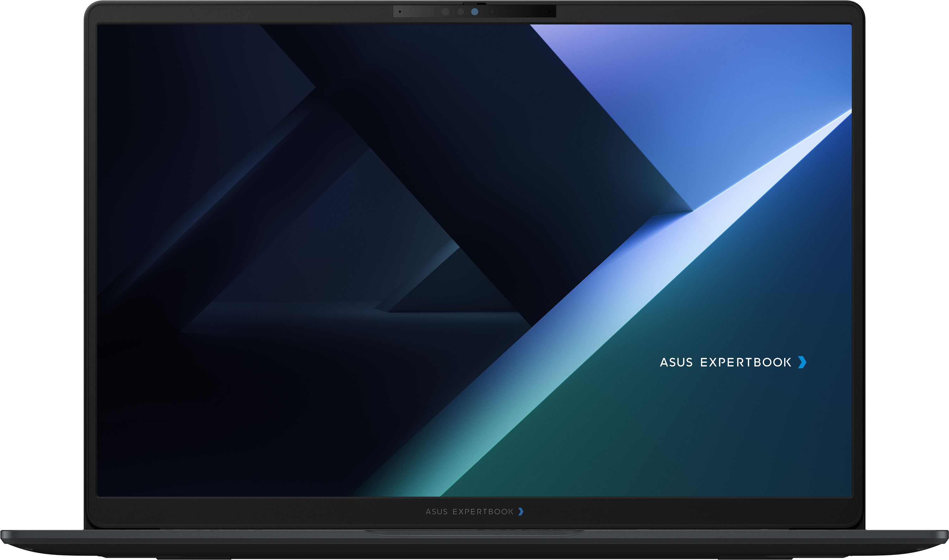This screenshot has width=949, height=560.
Task: Click the EXPERTBOOK text on bottom bezel
Action: point(483,512)
